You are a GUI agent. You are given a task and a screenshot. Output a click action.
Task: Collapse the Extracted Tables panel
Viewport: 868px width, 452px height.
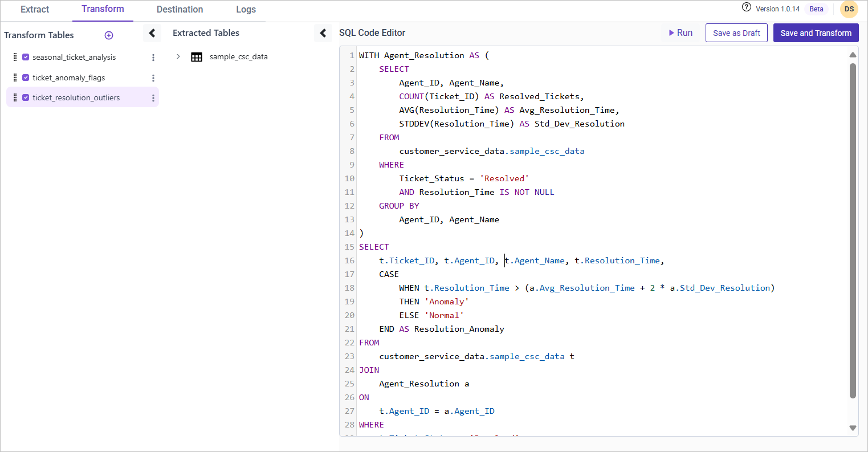click(323, 33)
